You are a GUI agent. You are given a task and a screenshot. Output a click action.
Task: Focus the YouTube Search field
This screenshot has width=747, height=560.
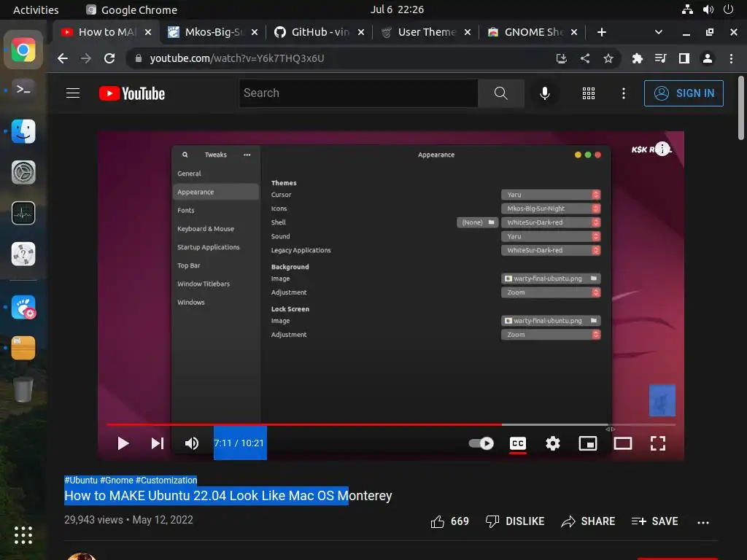[x=358, y=93]
